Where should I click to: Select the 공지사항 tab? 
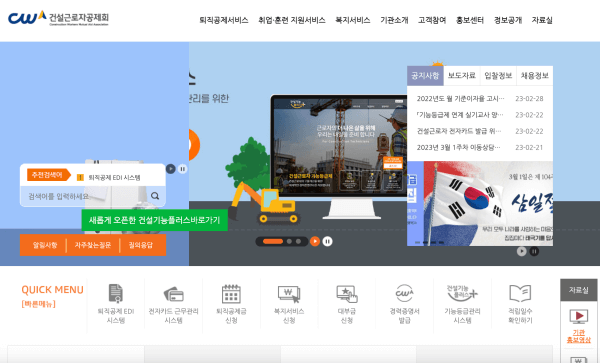click(425, 76)
